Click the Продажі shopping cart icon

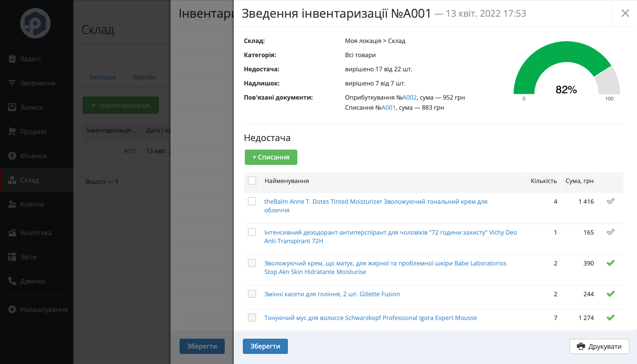coord(12,132)
